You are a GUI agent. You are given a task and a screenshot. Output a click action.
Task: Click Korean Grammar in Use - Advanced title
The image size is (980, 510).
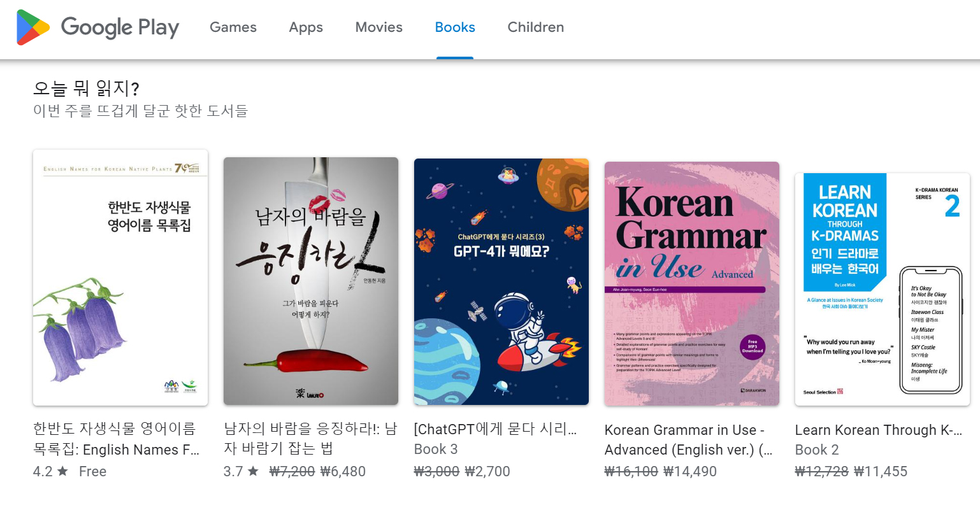689,440
